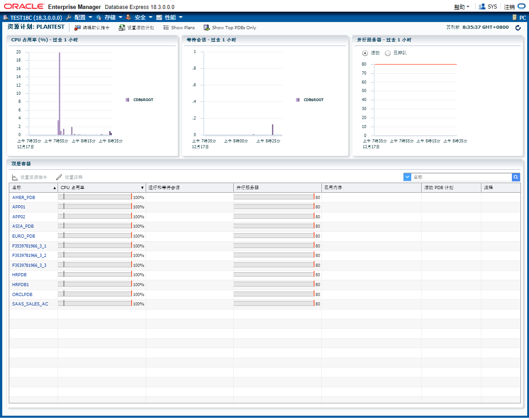This screenshot has width=529, height=420.
Task: Click the 名称 search input field
Action: point(462,177)
